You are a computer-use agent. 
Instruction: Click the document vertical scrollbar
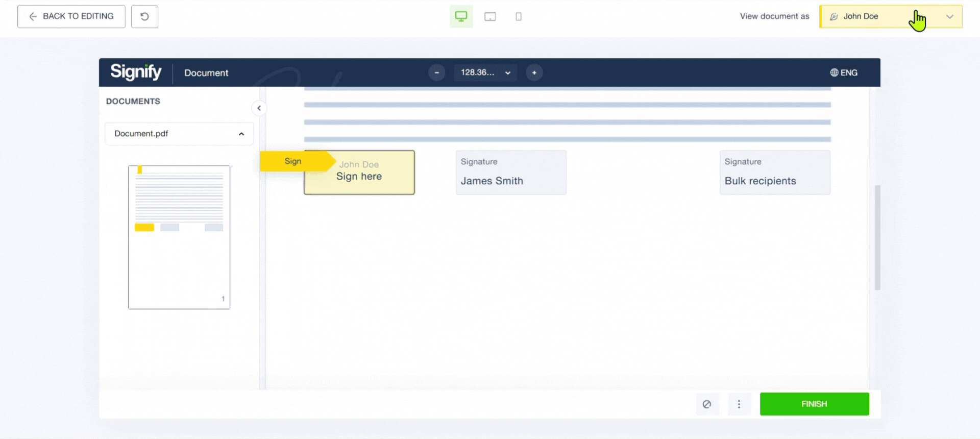(x=877, y=237)
